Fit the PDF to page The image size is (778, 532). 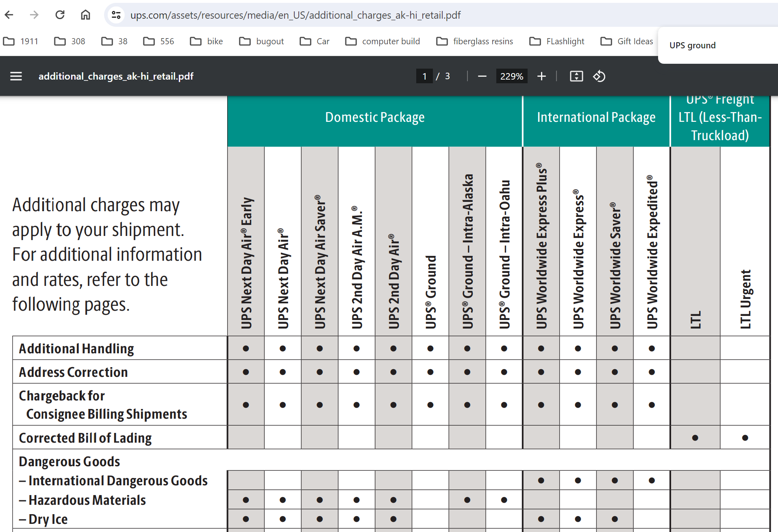click(x=576, y=76)
